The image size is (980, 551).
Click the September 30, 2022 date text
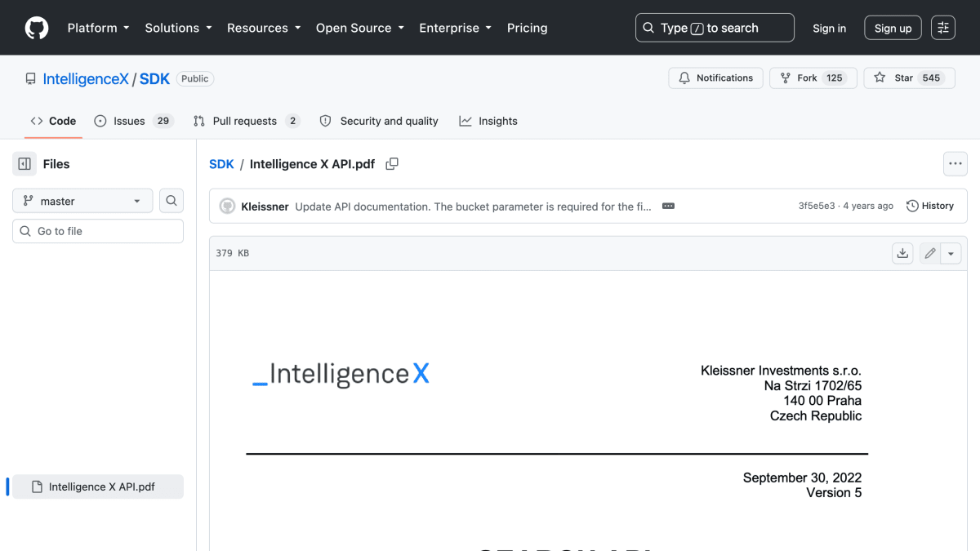(802, 478)
